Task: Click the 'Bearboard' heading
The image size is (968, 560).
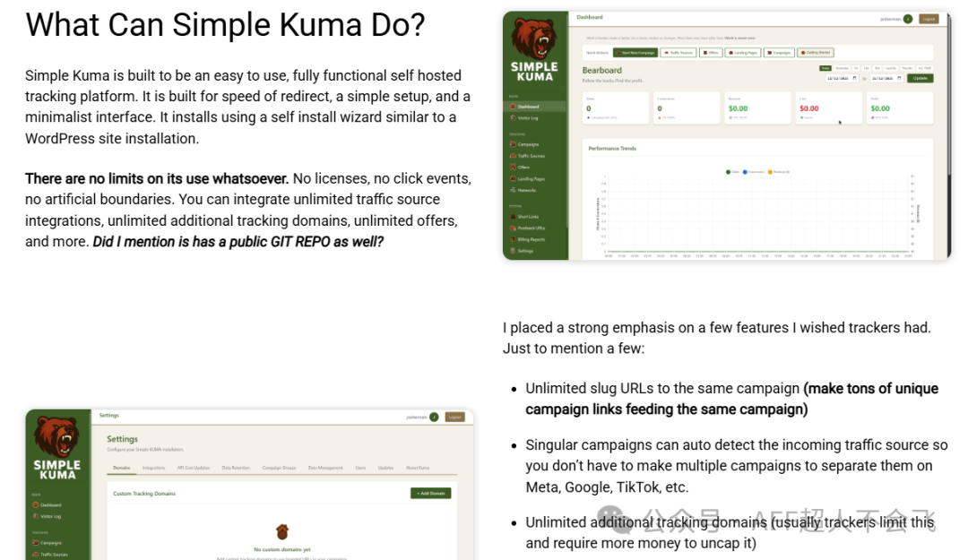Action: tap(602, 71)
